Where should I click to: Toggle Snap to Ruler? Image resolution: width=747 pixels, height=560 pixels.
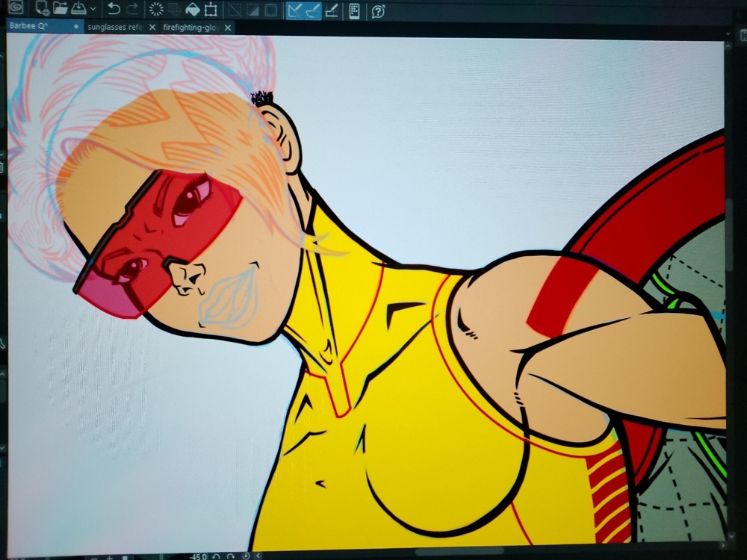point(295,10)
